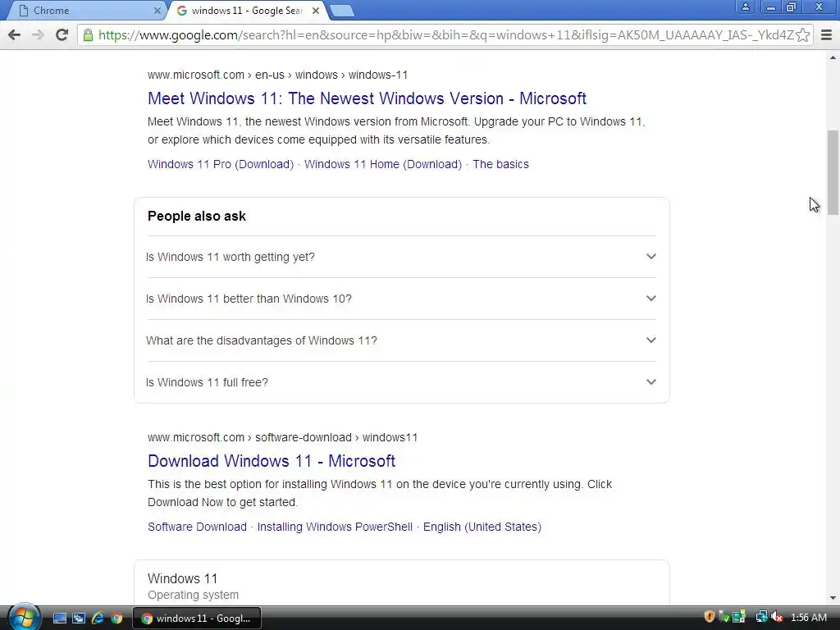Open 'English (United States)' sitelink
Image resolution: width=840 pixels, height=630 pixels.
[482, 527]
